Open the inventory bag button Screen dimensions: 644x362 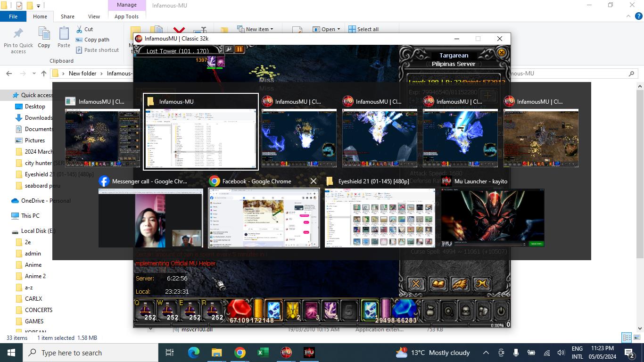click(x=430, y=311)
